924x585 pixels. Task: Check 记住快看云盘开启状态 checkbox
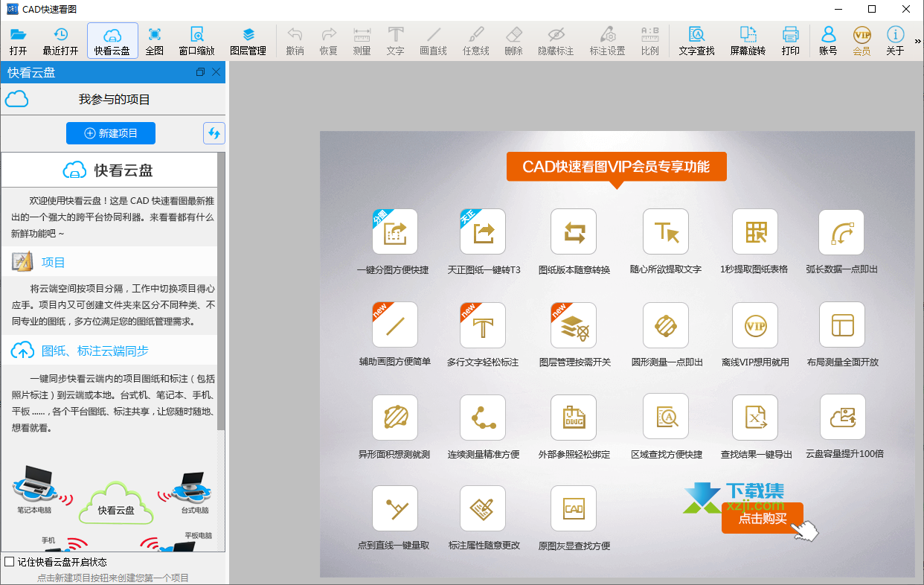(10, 561)
